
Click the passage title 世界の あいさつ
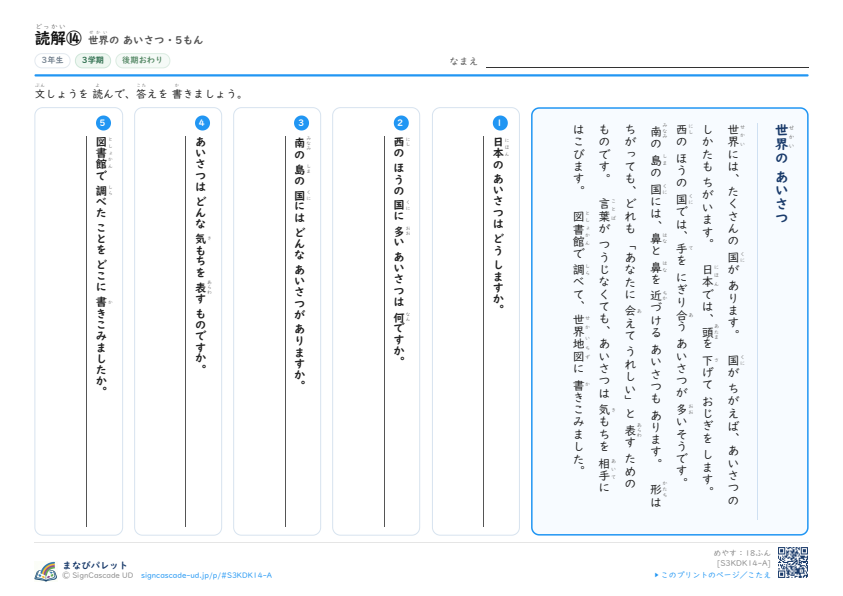tap(782, 173)
